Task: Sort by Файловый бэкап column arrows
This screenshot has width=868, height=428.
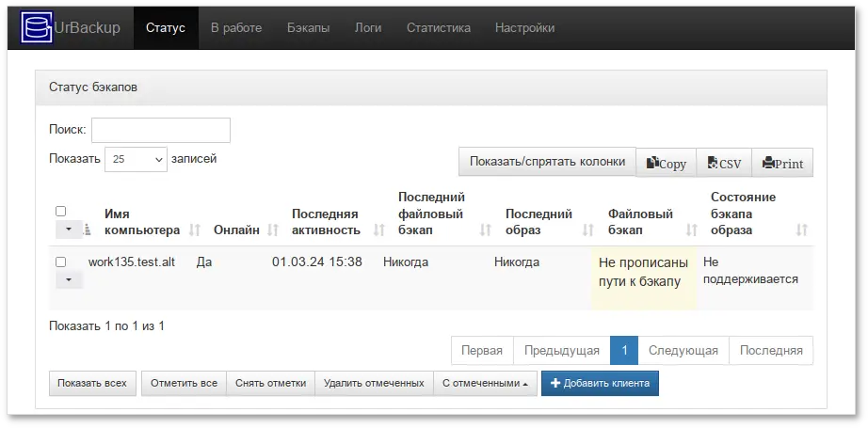Action: (x=691, y=230)
